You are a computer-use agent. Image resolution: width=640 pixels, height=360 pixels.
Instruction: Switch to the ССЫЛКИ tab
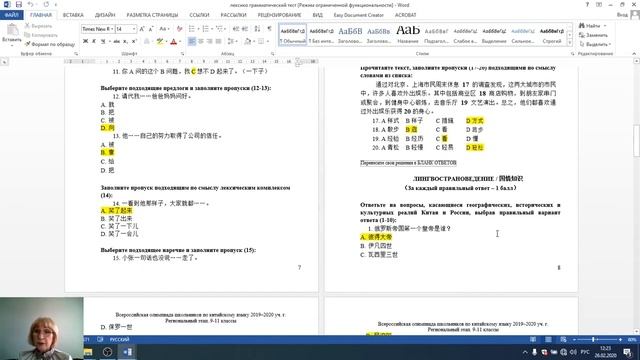tap(199, 15)
